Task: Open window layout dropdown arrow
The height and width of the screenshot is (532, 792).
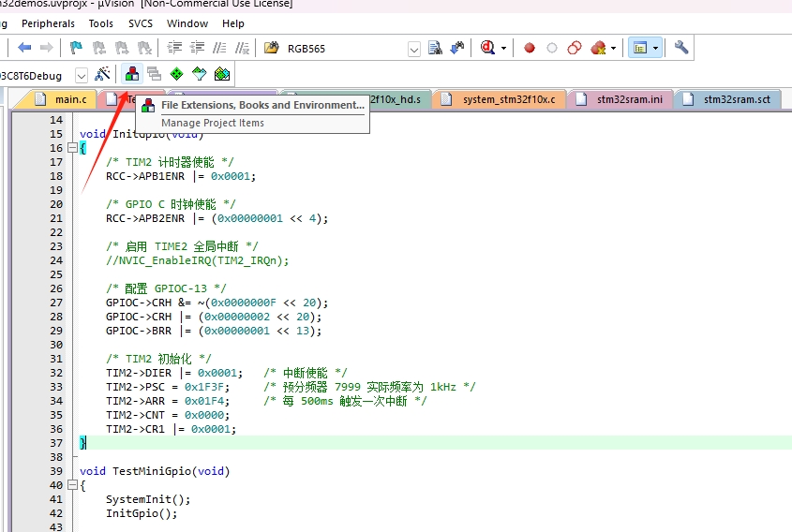Action: coord(655,49)
